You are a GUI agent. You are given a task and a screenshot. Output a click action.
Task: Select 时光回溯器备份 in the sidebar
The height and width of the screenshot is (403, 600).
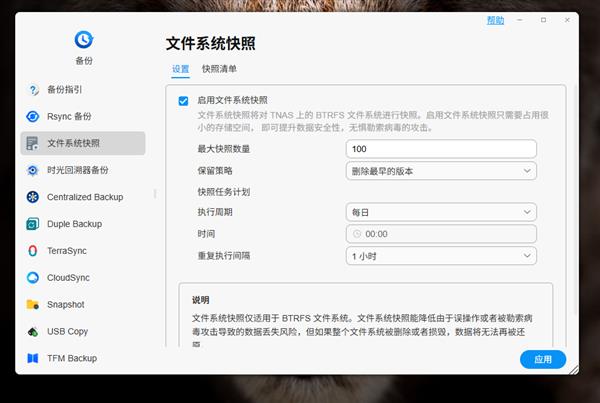83,170
